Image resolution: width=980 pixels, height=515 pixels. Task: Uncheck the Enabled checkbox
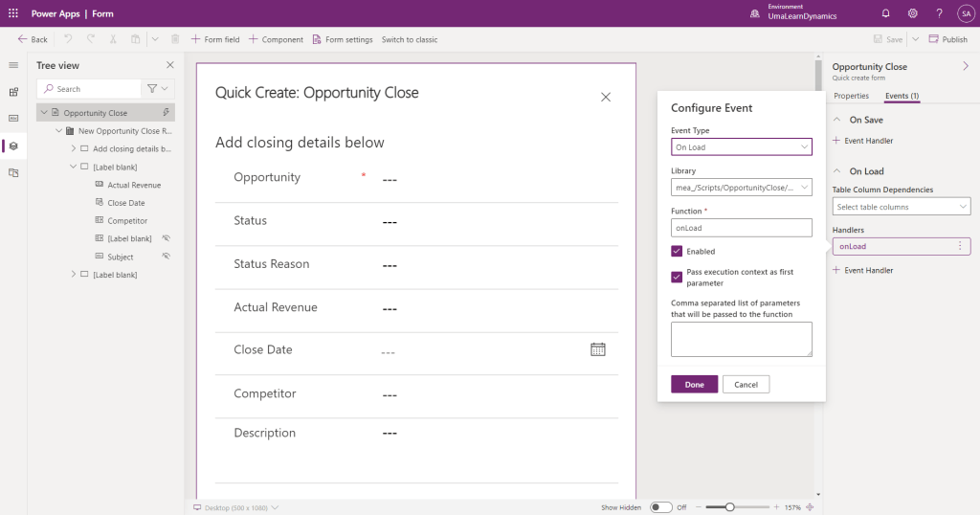click(x=677, y=251)
